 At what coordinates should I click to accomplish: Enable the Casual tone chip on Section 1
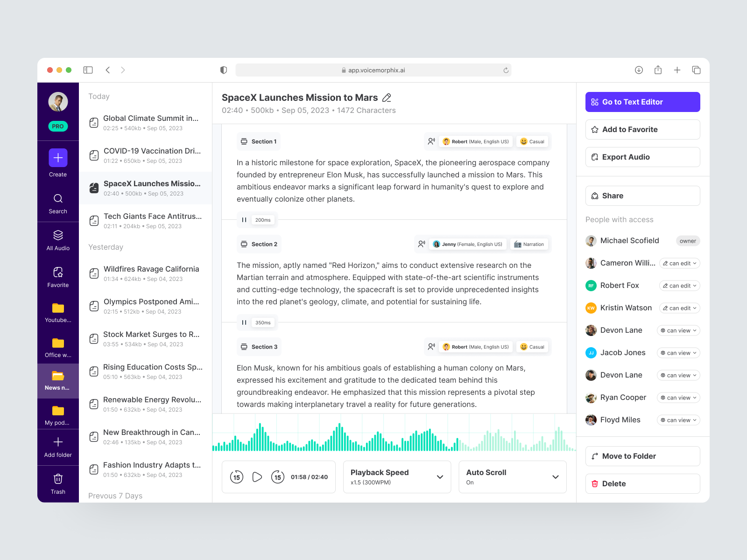pos(532,141)
